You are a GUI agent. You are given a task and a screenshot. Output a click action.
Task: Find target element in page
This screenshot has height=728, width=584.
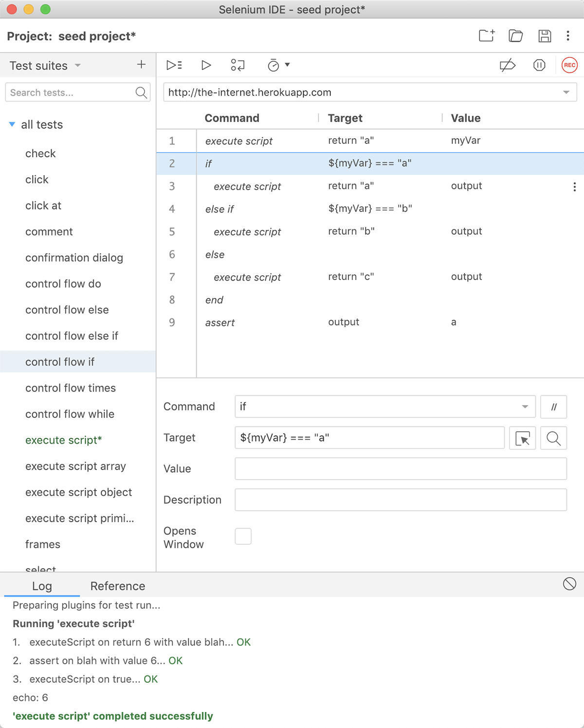tap(554, 438)
